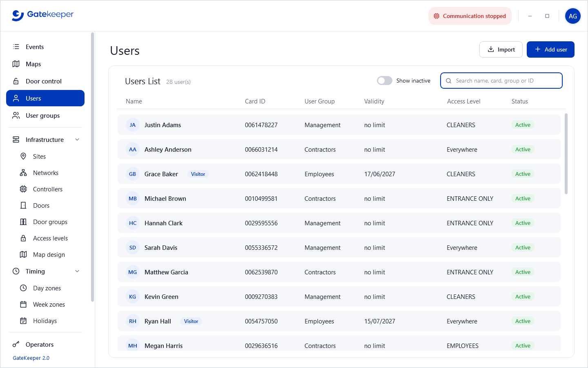This screenshot has height=368, width=588.
Task: Click Matthew Garcia's ENTRANCE ONLY access level
Action: coord(470,272)
